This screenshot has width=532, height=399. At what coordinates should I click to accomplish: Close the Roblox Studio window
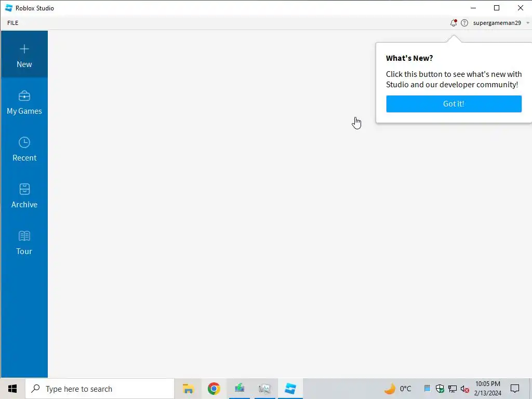pyautogui.click(x=520, y=8)
